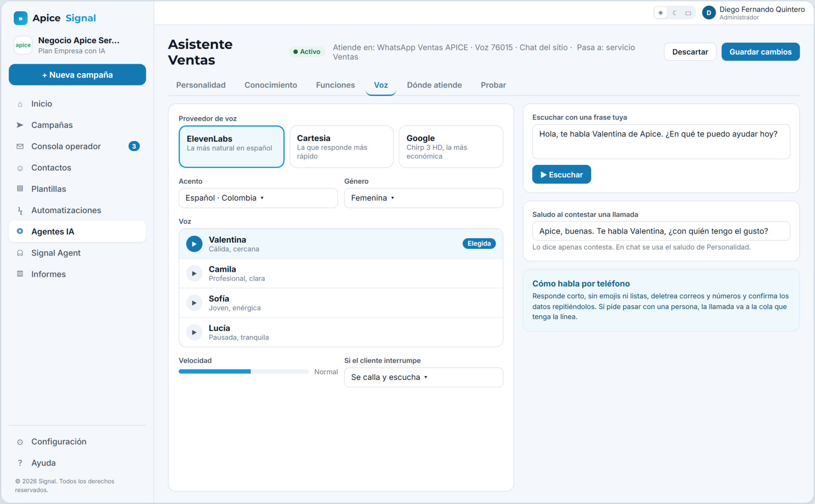Select the Sofía voice row

pyautogui.click(x=341, y=303)
